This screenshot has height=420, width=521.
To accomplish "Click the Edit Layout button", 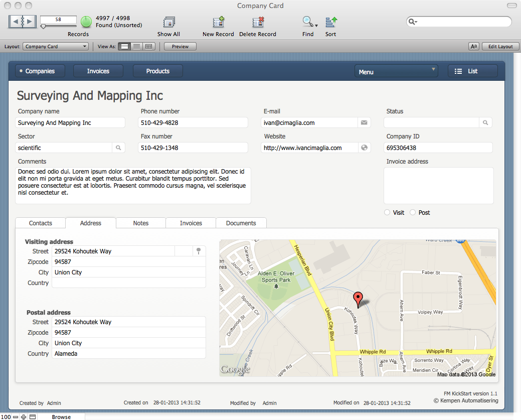I will 500,46.
